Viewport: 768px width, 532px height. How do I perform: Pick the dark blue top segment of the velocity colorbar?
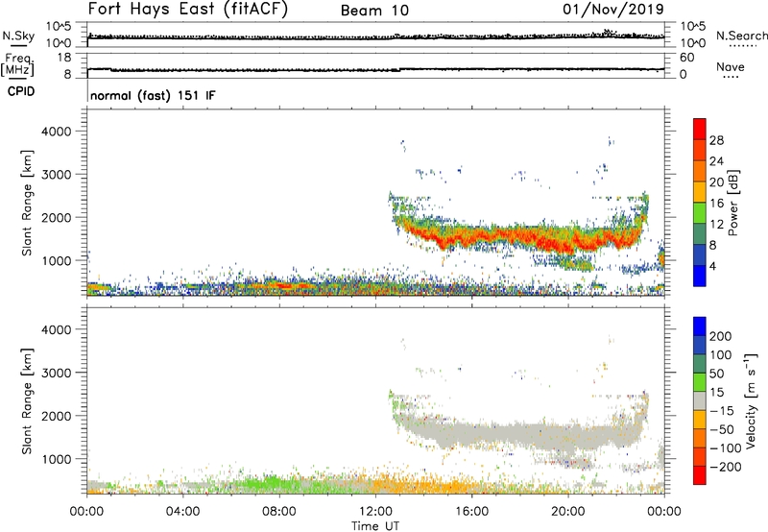click(x=700, y=326)
